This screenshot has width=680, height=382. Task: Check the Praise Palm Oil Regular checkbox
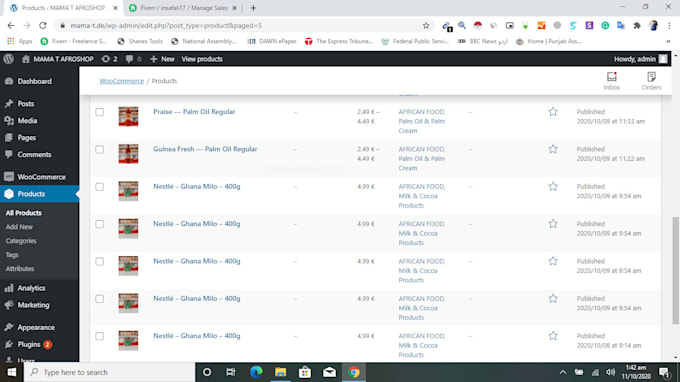(x=99, y=112)
